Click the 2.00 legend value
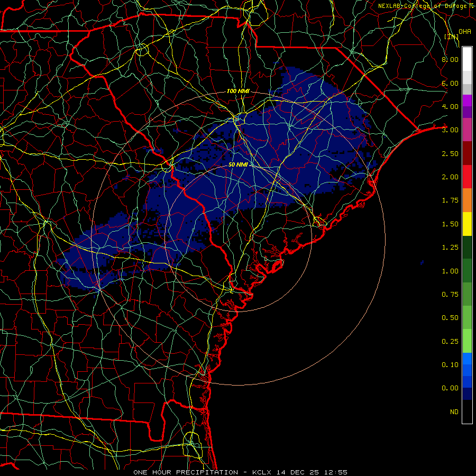 [450, 177]
